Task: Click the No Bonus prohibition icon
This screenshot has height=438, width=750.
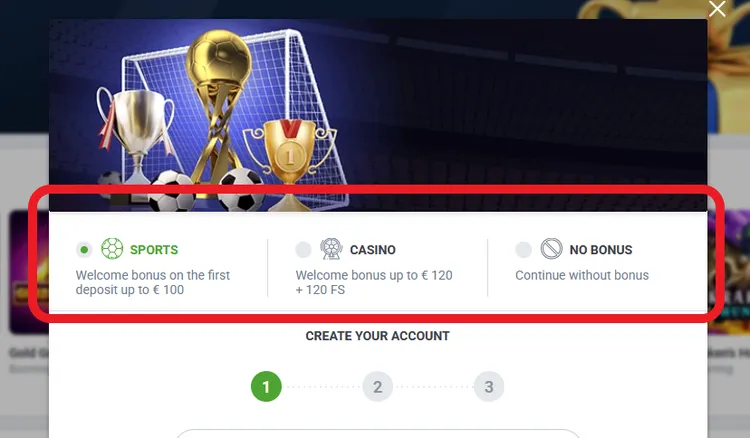Action: [551, 249]
